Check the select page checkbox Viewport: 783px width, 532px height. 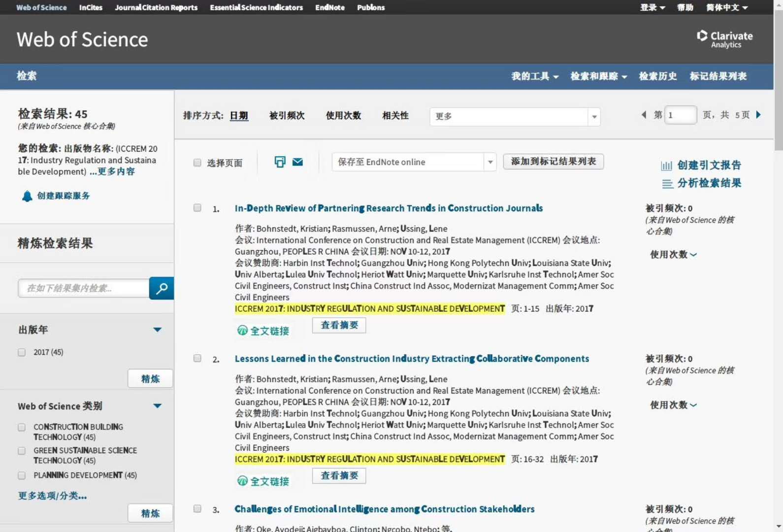pyautogui.click(x=197, y=163)
